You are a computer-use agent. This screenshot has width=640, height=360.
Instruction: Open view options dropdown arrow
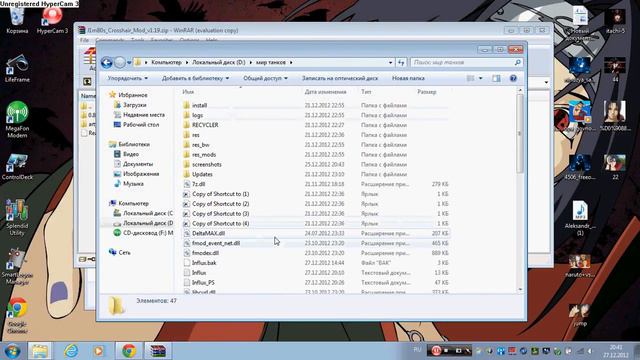(x=480, y=78)
